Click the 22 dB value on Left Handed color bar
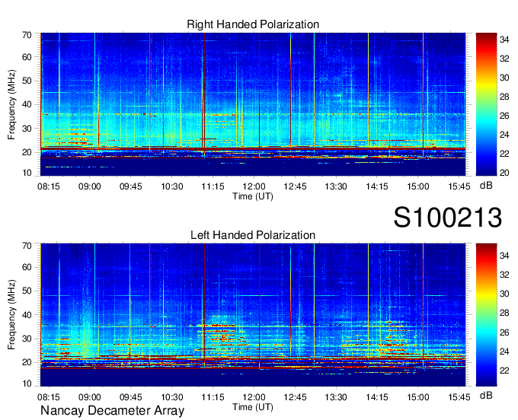The image size is (518, 420). coord(504,371)
